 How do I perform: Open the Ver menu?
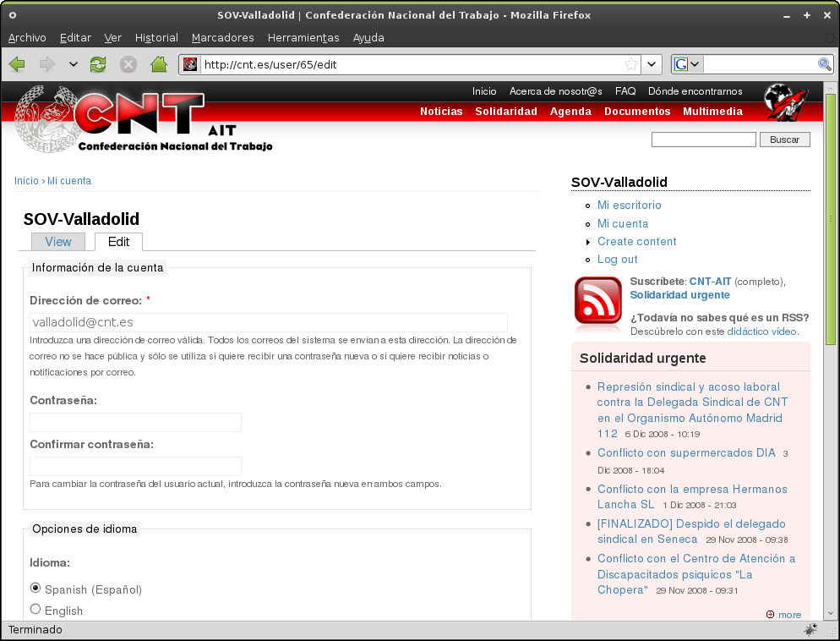[113, 37]
